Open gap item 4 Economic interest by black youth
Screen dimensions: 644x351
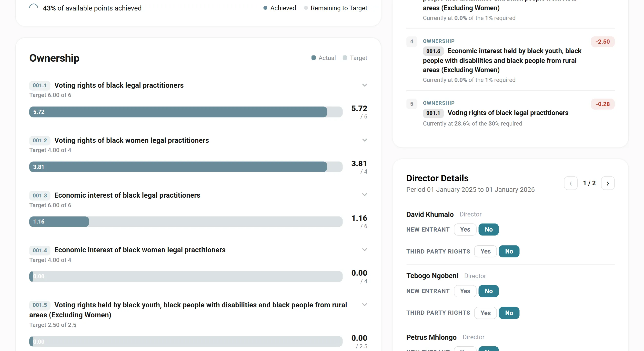tap(510, 60)
